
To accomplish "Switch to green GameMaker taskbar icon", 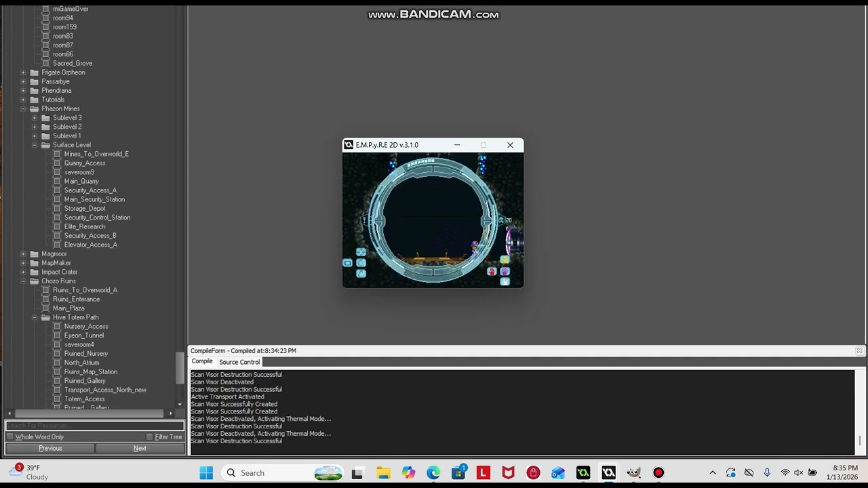I will point(583,472).
